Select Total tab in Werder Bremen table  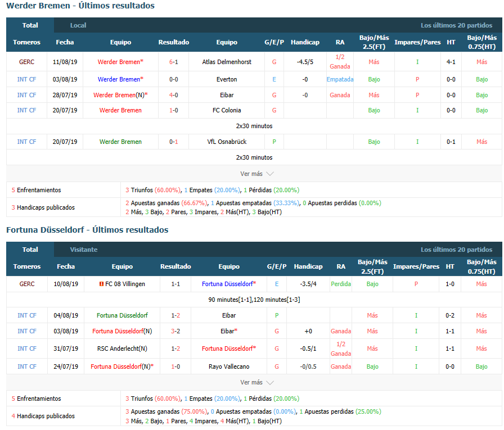(30, 25)
